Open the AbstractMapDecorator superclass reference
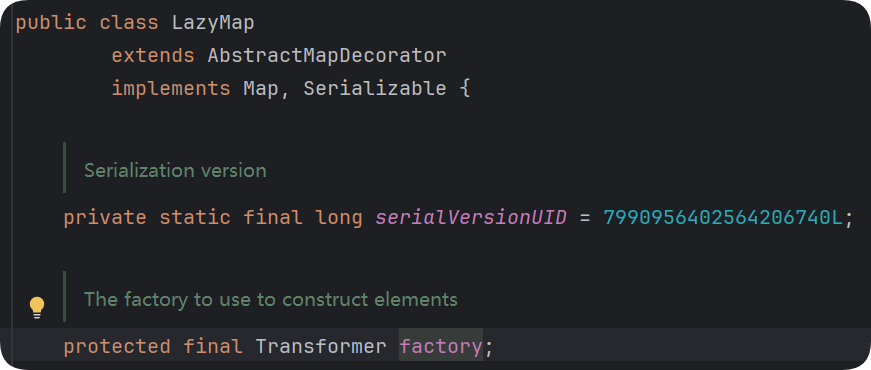This screenshot has height=370, width=871. (327, 56)
